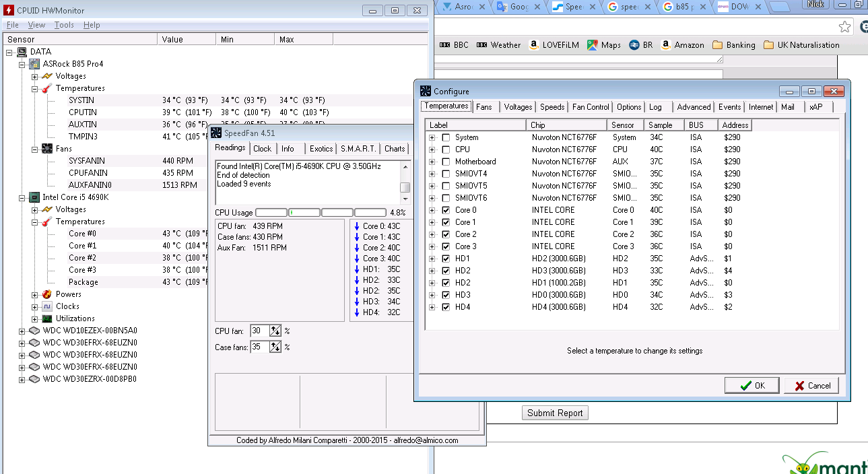The image size is (868, 474).
Task: Enable the System checkbox in Configure
Action: (446, 137)
